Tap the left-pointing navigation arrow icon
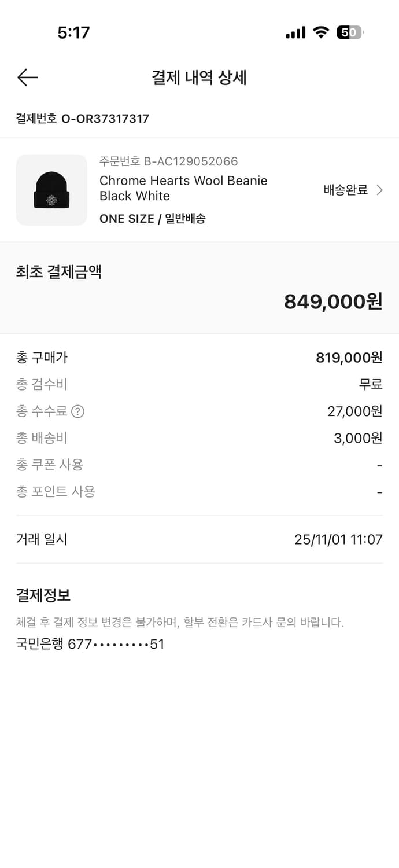 click(x=27, y=77)
